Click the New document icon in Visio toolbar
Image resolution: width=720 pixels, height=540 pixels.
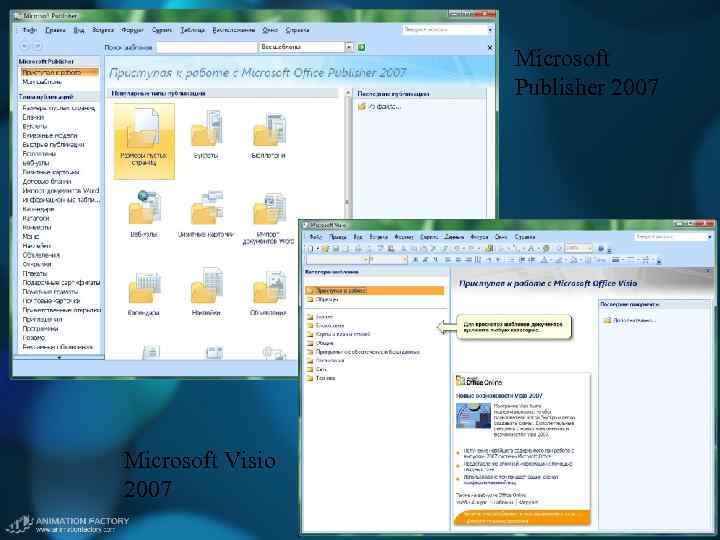coord(311,248)
